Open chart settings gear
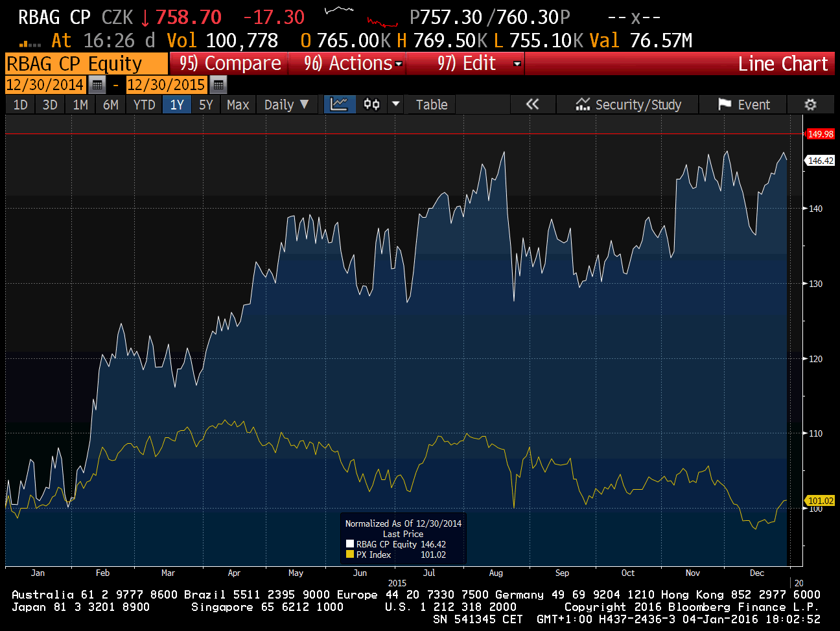Screen dimensions: 840x631 click(810, 104)
